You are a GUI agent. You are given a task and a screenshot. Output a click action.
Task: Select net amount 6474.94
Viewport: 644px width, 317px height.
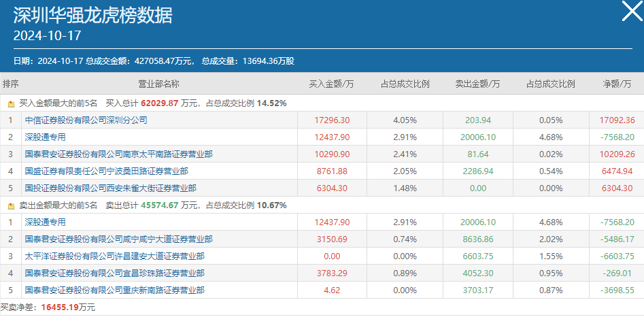tap(617, 171)
